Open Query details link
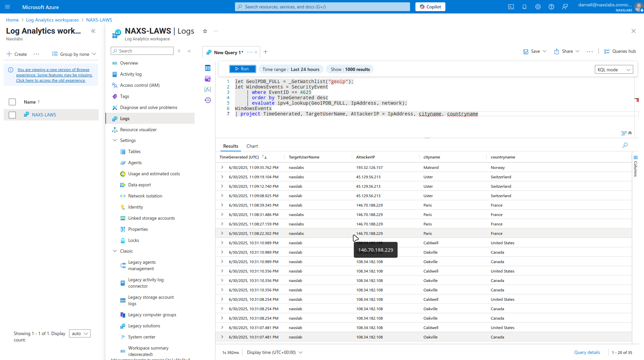Viewport: 644px width, 360px height. 587,352
